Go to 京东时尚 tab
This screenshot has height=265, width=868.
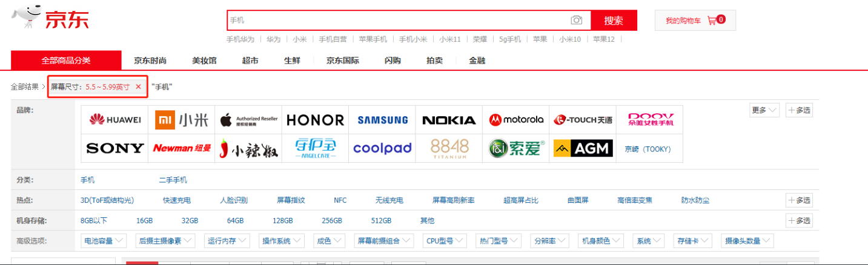pyautogui.click(x=150, y=61)
